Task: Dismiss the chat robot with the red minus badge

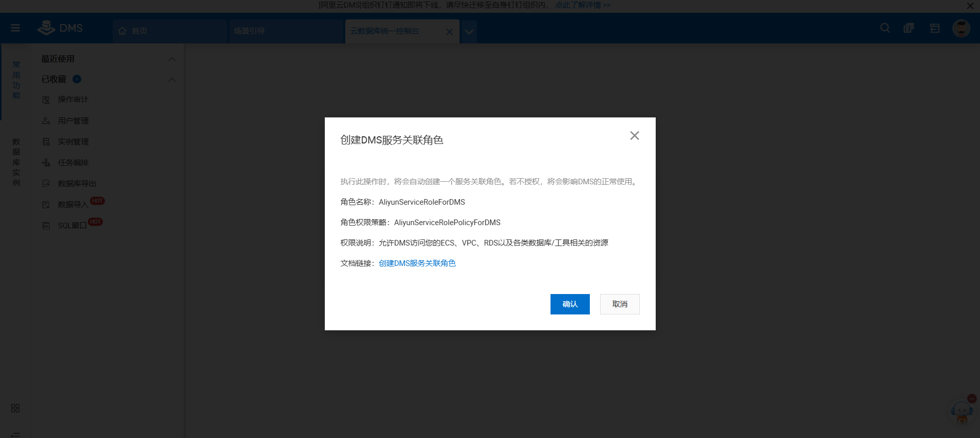Action: tap(972, 399)
